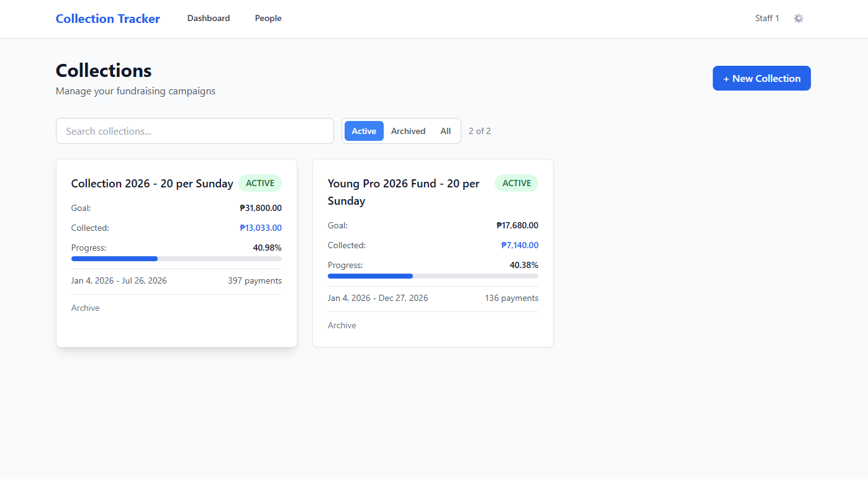Click the 397 payments count
Image resolution: width=868 pixels, height=479 pixels.
point(255,281)
